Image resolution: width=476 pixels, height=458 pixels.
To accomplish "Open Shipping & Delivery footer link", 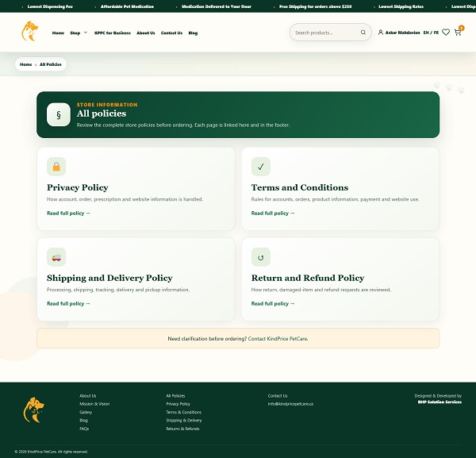I will [184, 421].
